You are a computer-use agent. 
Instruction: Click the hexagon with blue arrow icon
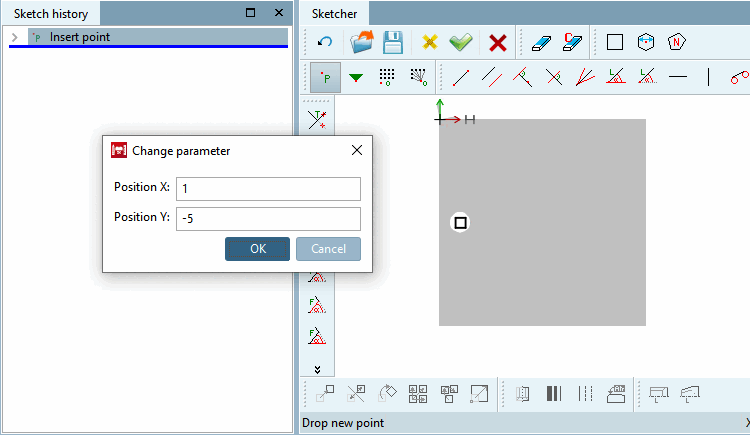646,42
